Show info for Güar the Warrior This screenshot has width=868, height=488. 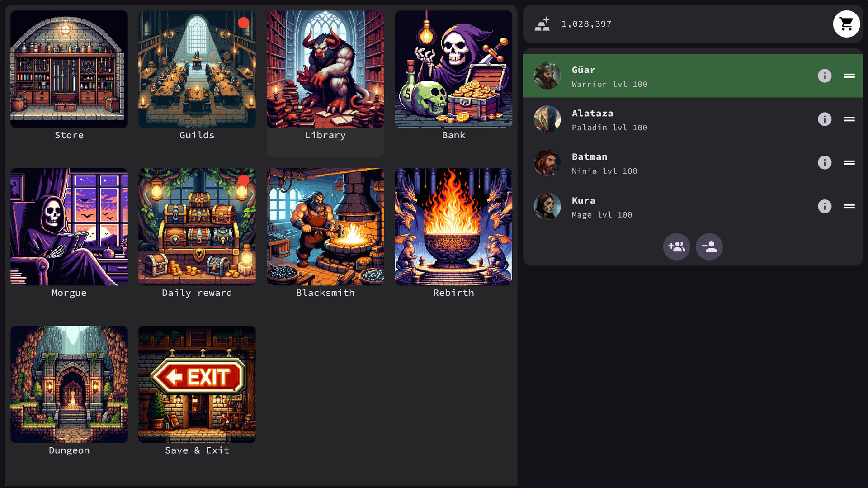click(824, 76)
